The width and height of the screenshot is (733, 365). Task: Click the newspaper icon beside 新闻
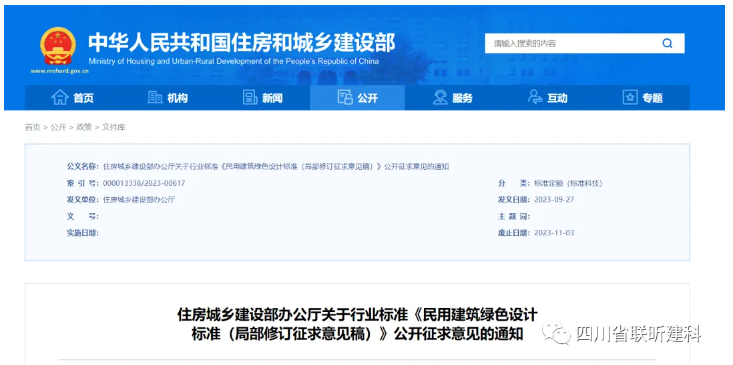pos(250,97)
